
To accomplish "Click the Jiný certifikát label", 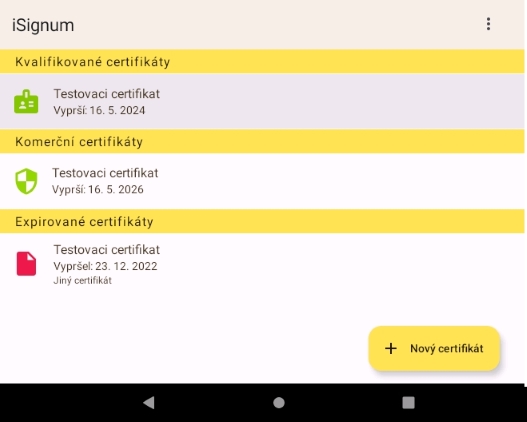I will [x=82, y=281].
